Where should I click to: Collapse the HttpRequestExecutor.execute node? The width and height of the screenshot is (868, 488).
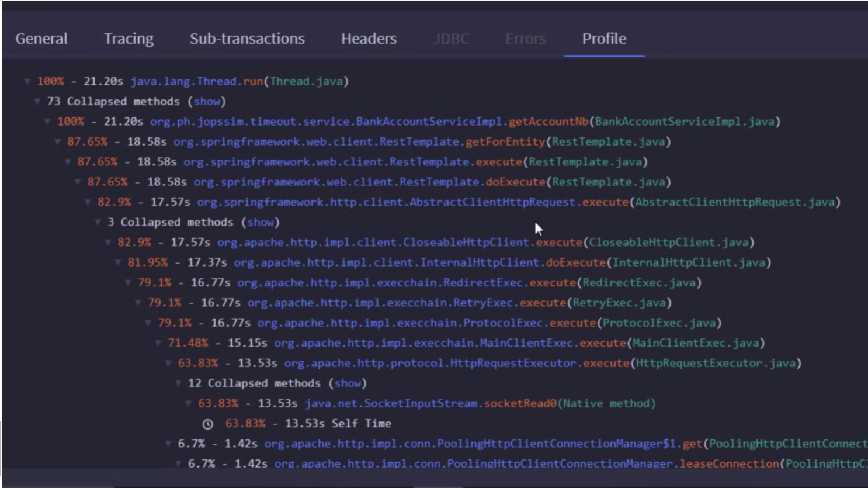tap(168, 364)
